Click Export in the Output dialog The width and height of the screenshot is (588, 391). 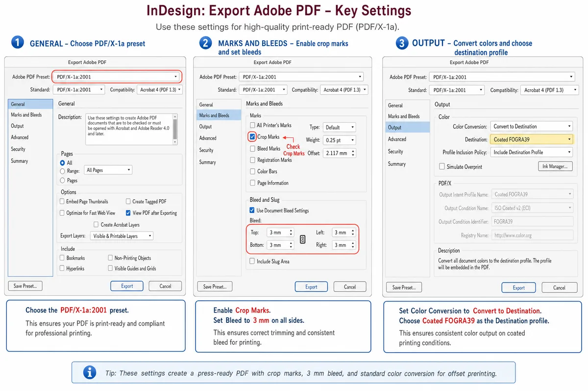519,288
